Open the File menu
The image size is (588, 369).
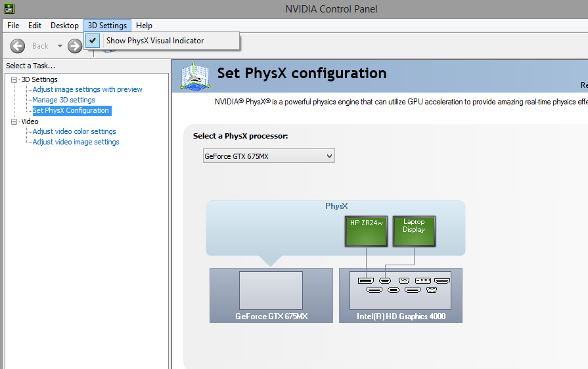(13, 26)
